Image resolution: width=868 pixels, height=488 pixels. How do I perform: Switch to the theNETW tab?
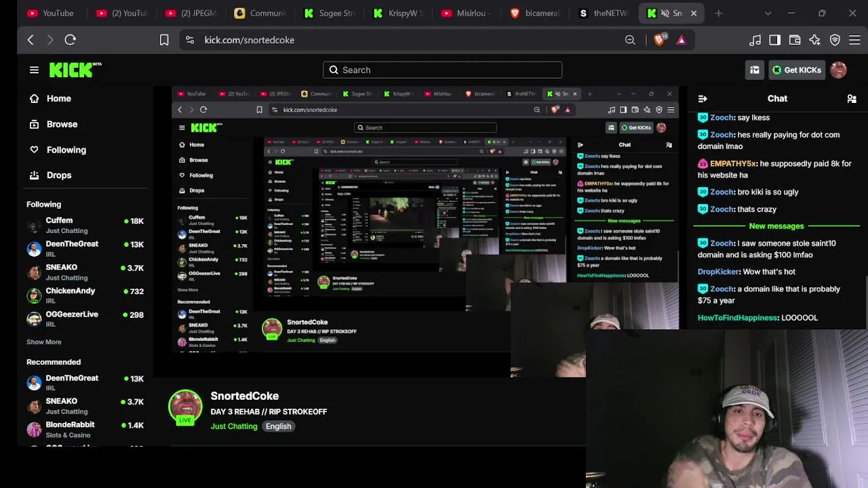tap(605, 13)
